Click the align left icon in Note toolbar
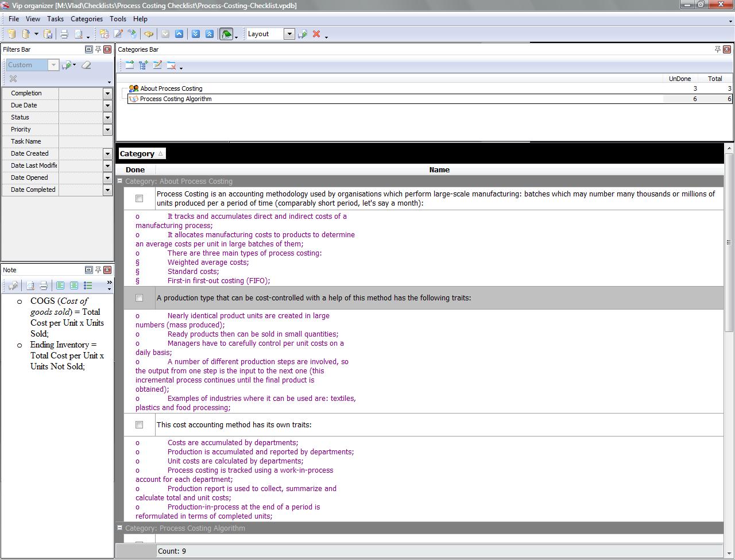 [x=60, y=285]
